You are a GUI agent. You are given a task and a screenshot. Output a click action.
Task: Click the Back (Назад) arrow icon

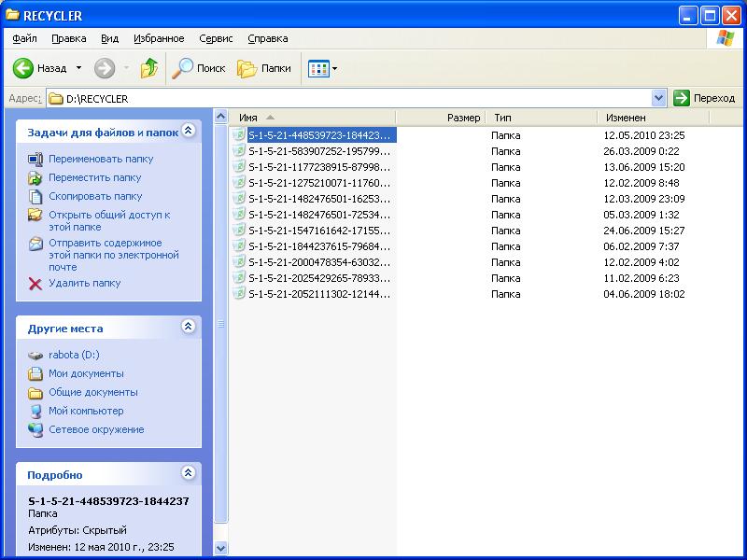tap(23, 68)
